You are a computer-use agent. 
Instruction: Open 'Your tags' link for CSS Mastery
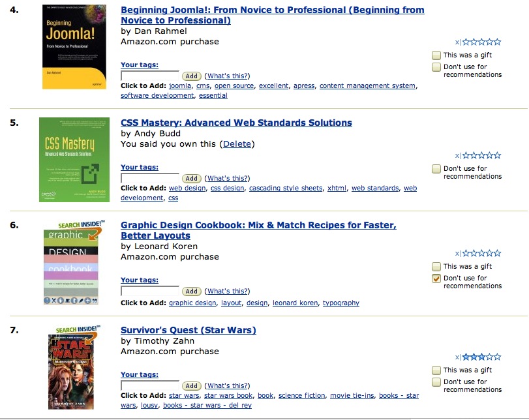pos(140,167)
